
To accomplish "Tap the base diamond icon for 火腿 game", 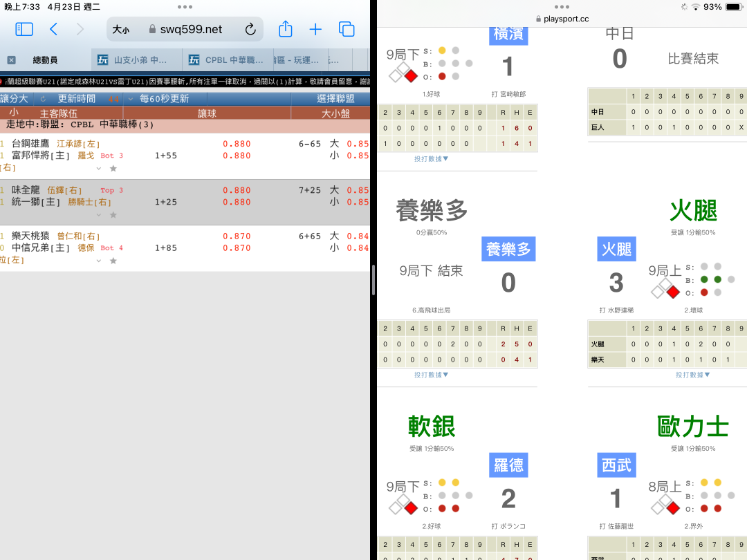I will coord(665,288).
